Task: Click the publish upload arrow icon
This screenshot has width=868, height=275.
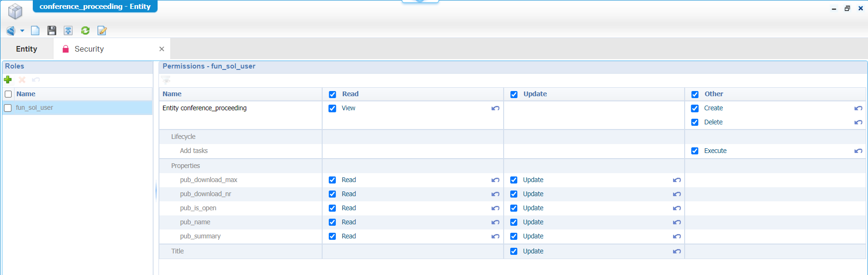Action: click(68, 31)
